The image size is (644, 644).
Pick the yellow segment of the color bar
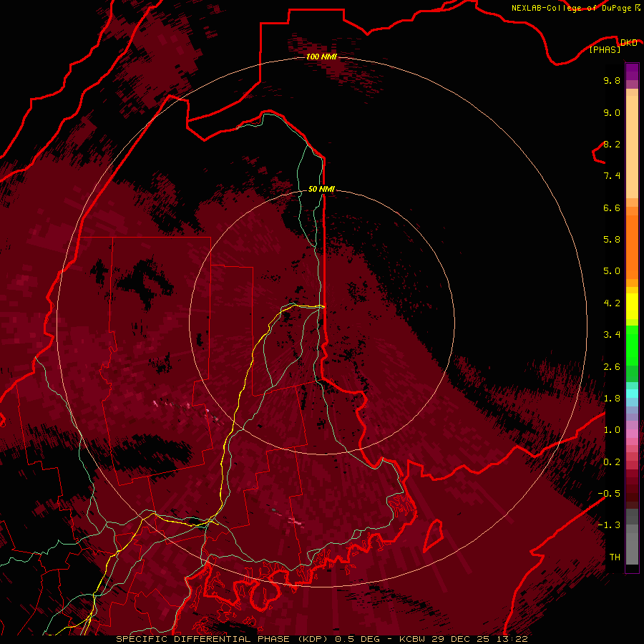pyautogui.click(x=632, y=306)
